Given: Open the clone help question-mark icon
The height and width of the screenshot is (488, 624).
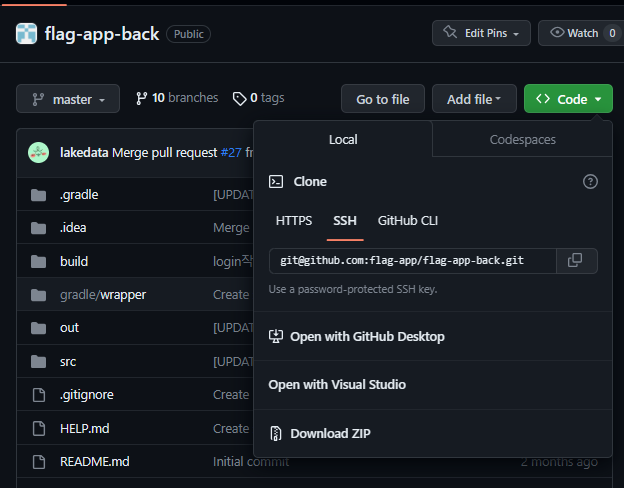Looking at the screenshot, I should point(590,182).
